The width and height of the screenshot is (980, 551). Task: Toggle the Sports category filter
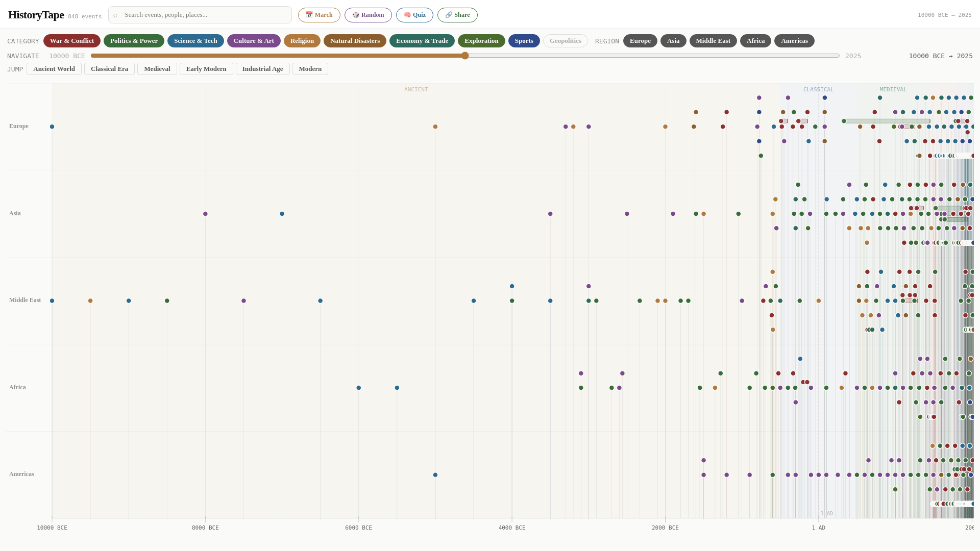pyautogui.click(x=524, y=41)
